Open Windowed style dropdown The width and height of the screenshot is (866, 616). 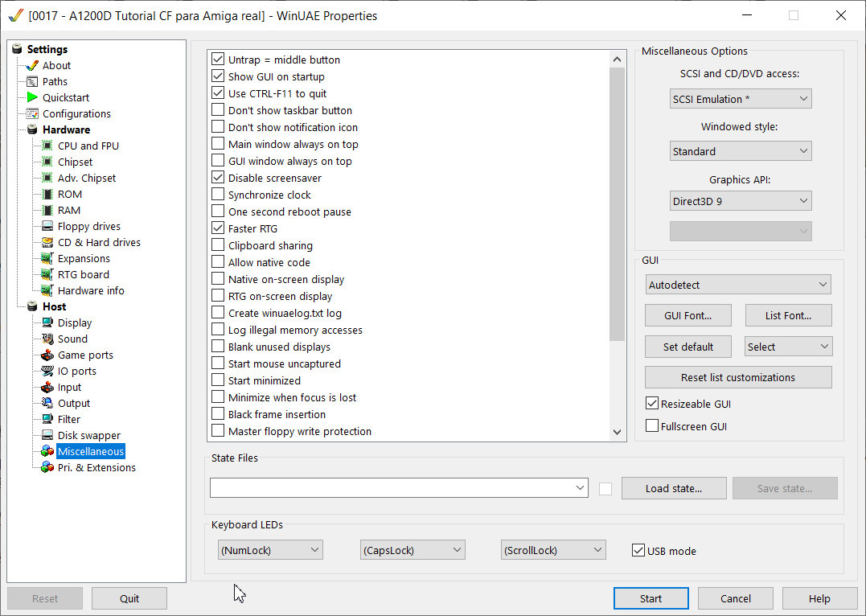(x=741, y=151)
